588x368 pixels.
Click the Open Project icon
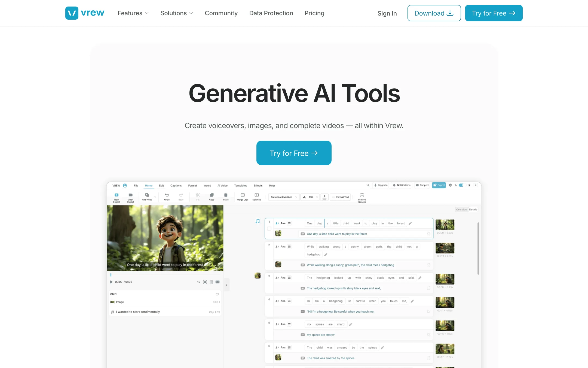(x=131, y=195)
